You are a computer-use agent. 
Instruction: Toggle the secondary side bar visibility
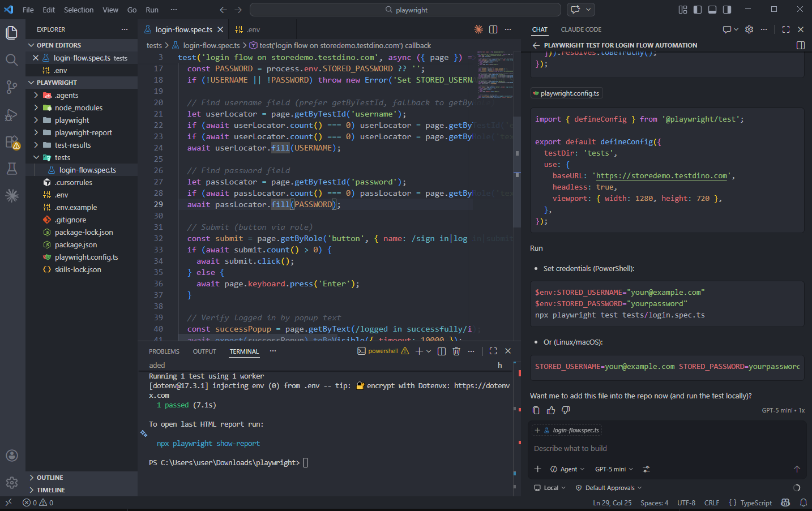click(727, 10)
